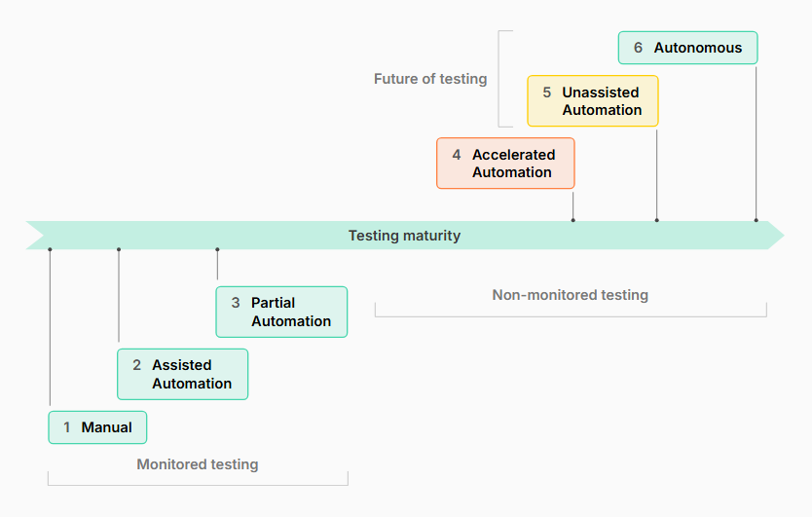Viewport: 812px width, 517px height.
Task: Click the Non-monitored testing label
Action: coord(570,295)
